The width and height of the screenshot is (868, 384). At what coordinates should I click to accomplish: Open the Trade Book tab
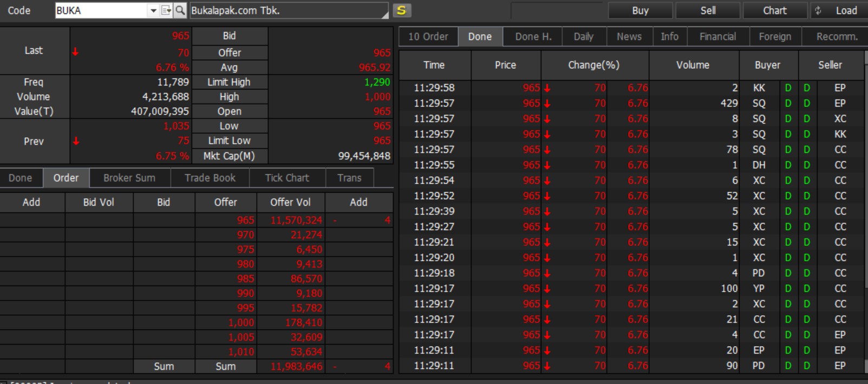point(210,178)
